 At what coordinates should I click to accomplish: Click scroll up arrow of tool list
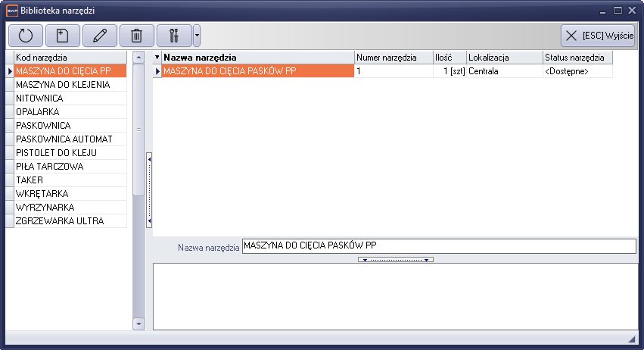pyautogui.click(x=138, y=58)
